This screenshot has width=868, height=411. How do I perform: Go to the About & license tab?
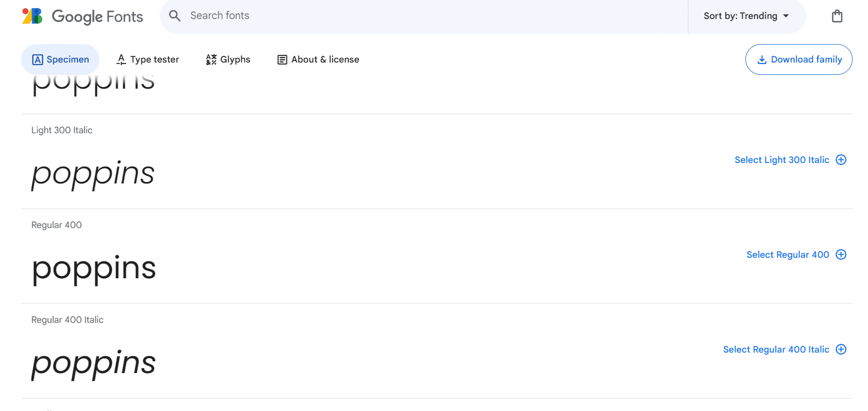318,59
